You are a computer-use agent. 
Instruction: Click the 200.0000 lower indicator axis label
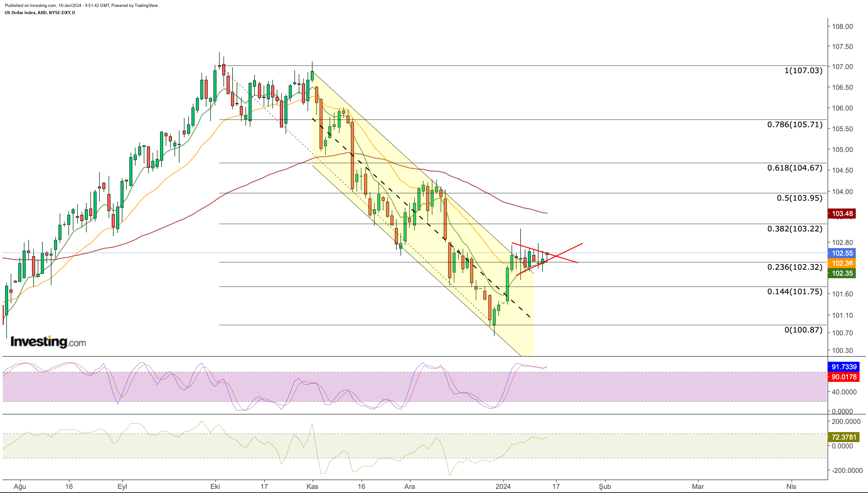click(847, 421)
